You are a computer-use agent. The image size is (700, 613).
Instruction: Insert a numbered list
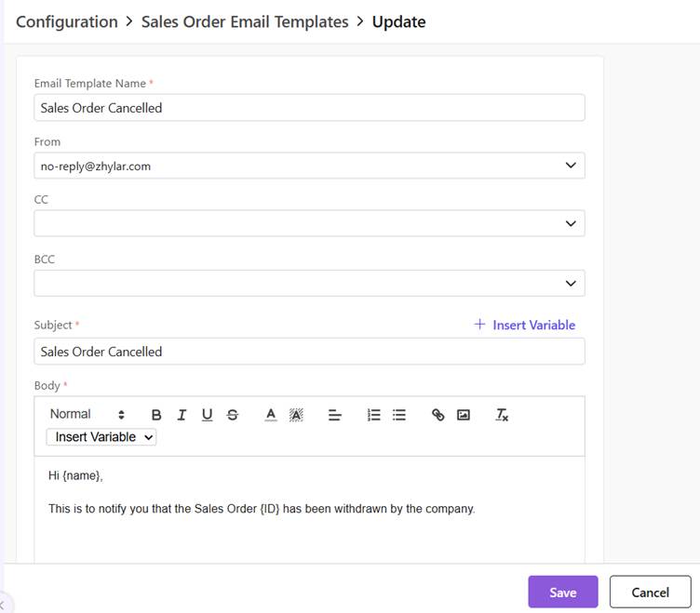[374, 415]
